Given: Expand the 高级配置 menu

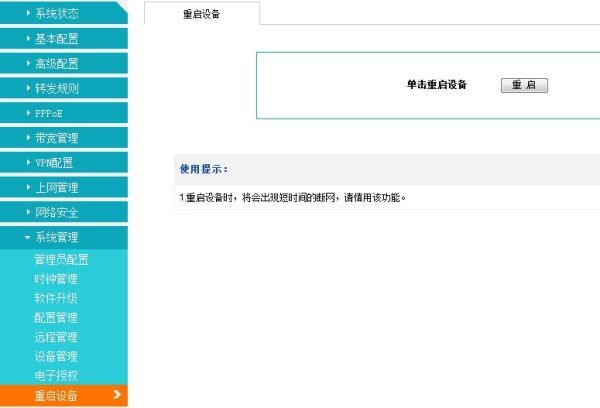Looking at the screenshot, I should pos(64,63).
